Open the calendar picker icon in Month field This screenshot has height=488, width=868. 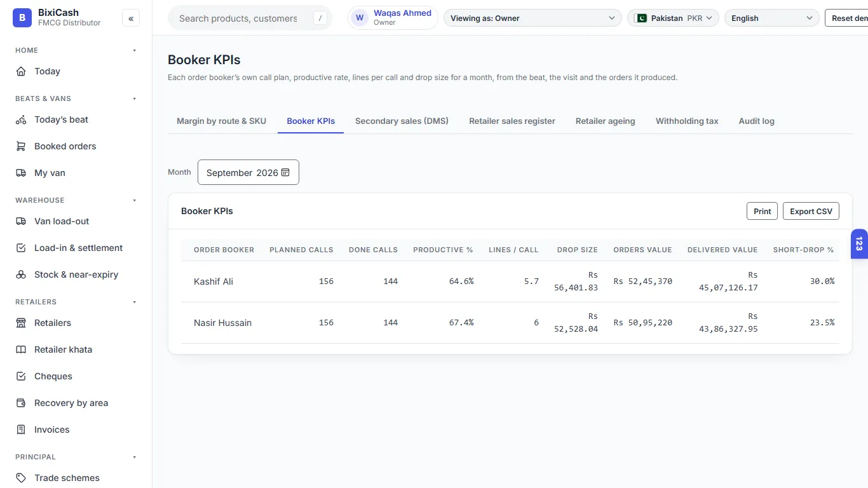[285, 172]
